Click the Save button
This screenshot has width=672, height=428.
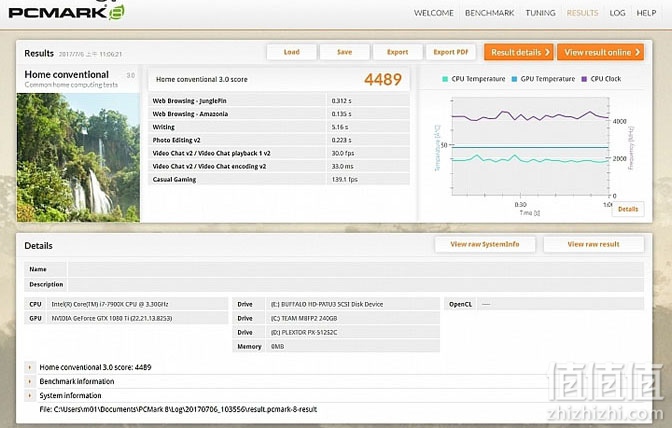344,52
